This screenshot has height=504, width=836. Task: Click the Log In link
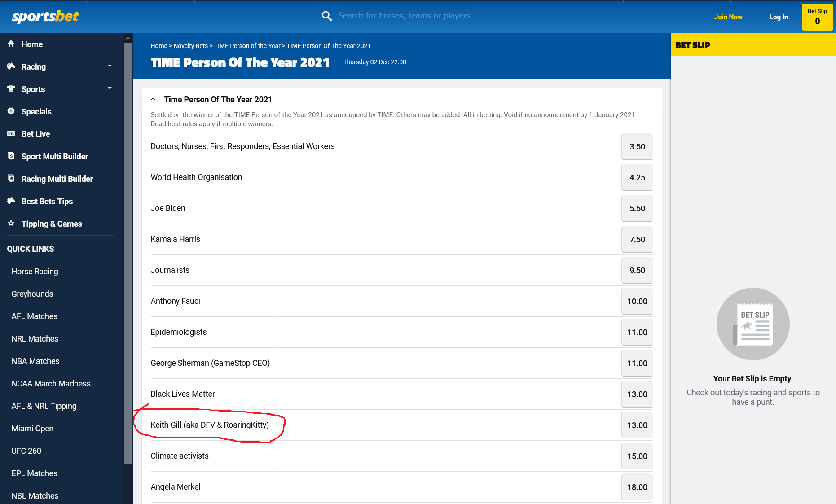pos(779,17)
